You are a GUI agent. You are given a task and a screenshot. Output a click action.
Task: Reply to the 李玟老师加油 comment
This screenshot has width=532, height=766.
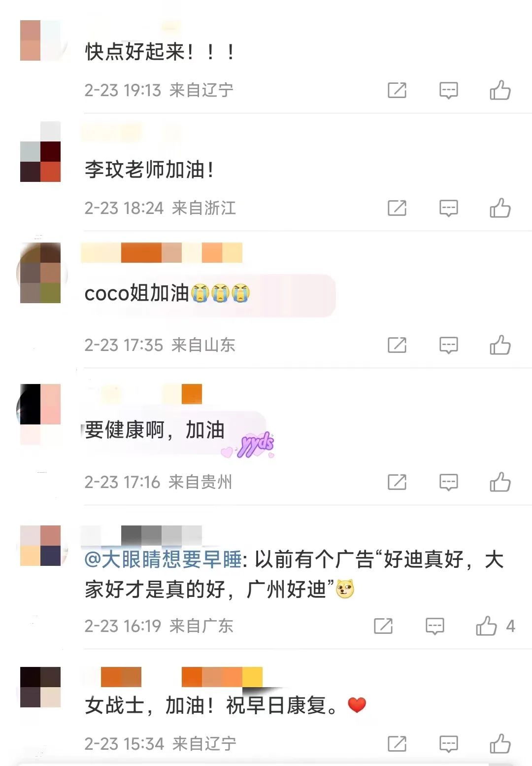[448, 209]
